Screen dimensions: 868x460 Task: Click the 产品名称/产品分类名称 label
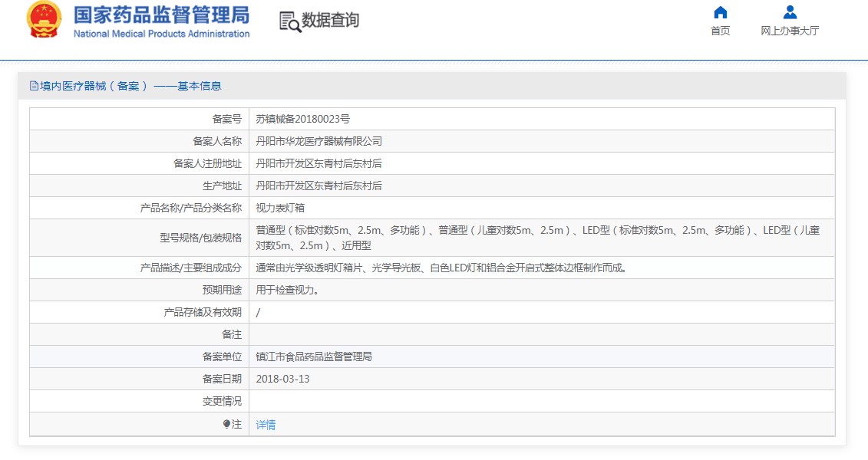[x=191, y=208]
